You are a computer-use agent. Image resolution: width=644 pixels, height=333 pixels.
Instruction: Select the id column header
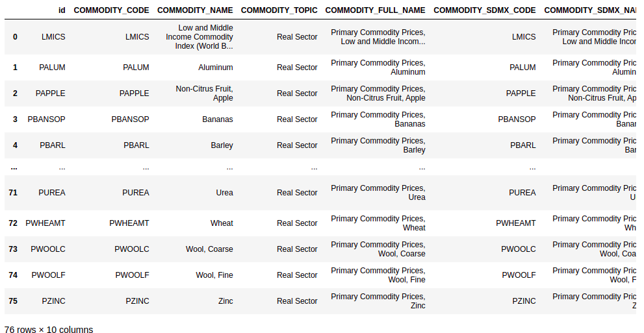[62, 10]
